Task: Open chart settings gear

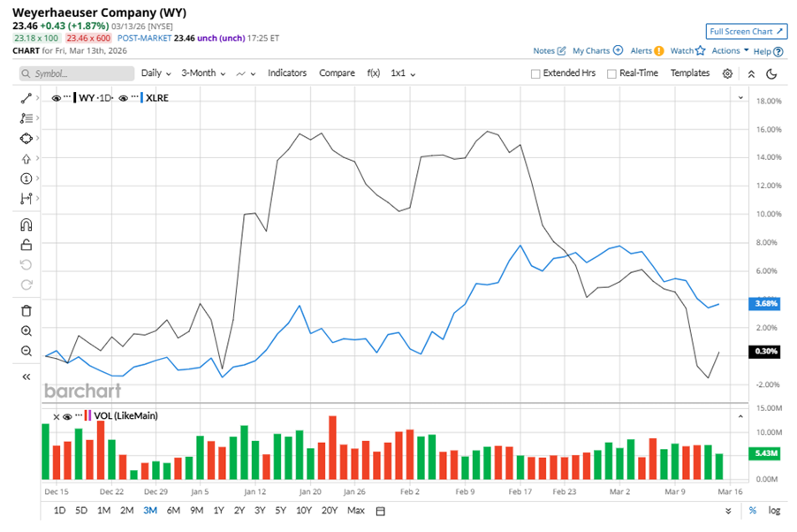Action: click(x=727, y=73)
